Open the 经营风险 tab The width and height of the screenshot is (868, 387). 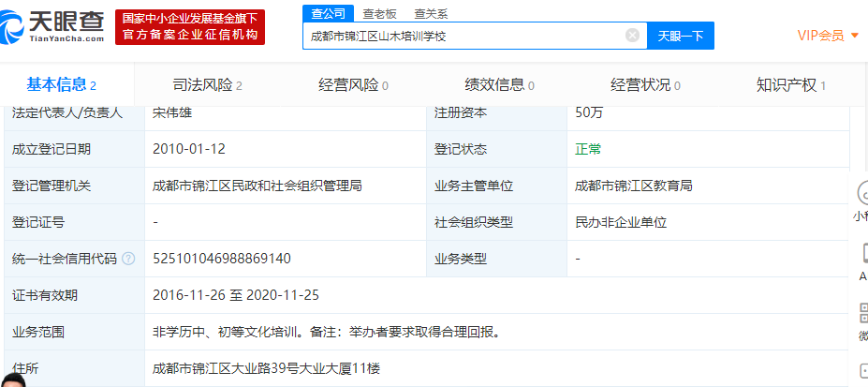coord(353,84)
